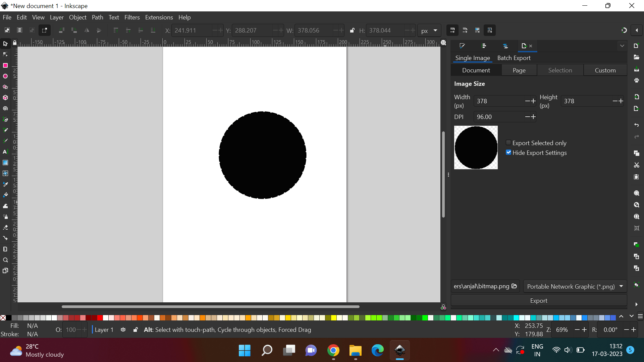The width and height of the screenshot is (644, 362).
Task: Open the px units dropdown
Action: click(x=429, y=31)
